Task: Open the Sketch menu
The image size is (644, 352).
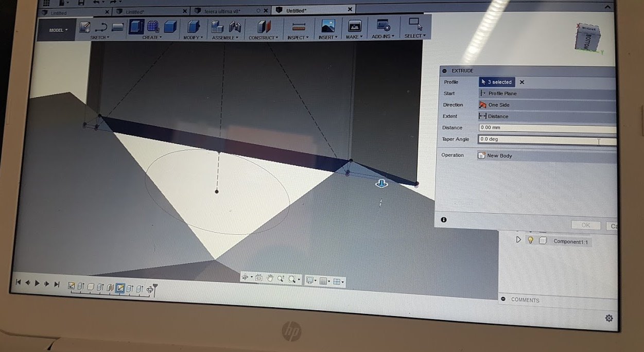Action: click(x=100, y=38)
